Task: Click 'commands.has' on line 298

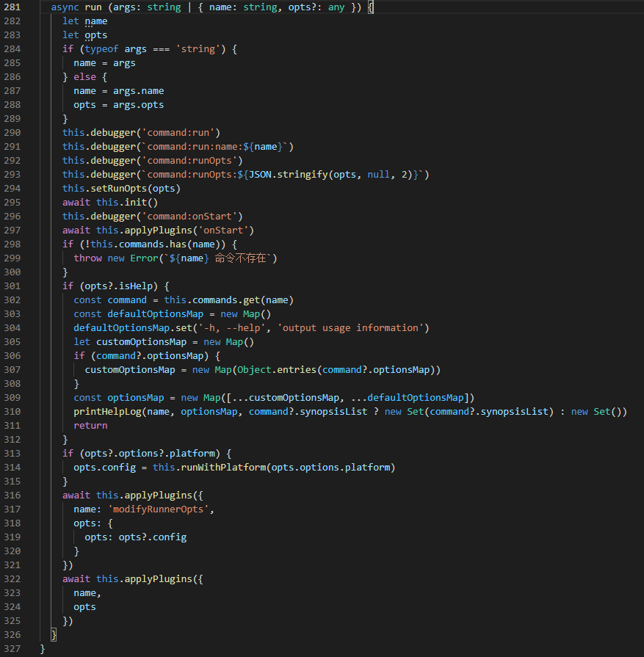Action: (153, 244)
